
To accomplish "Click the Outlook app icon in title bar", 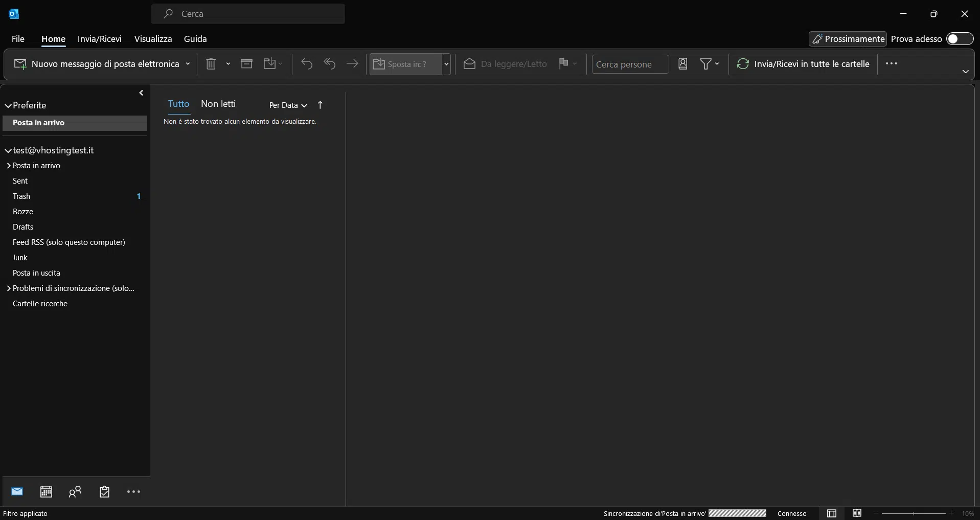I will (14, 14).
